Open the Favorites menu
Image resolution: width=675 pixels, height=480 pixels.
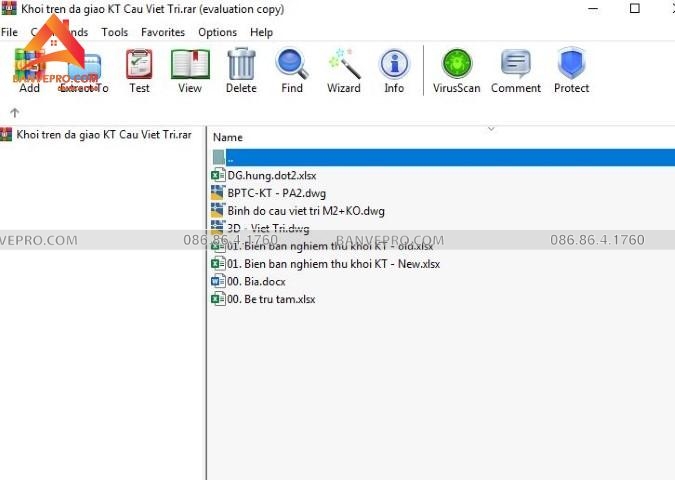[163, 32]
